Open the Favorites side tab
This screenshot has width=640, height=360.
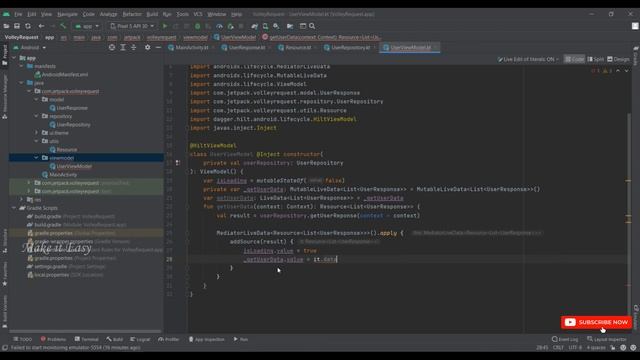(4, 274)
